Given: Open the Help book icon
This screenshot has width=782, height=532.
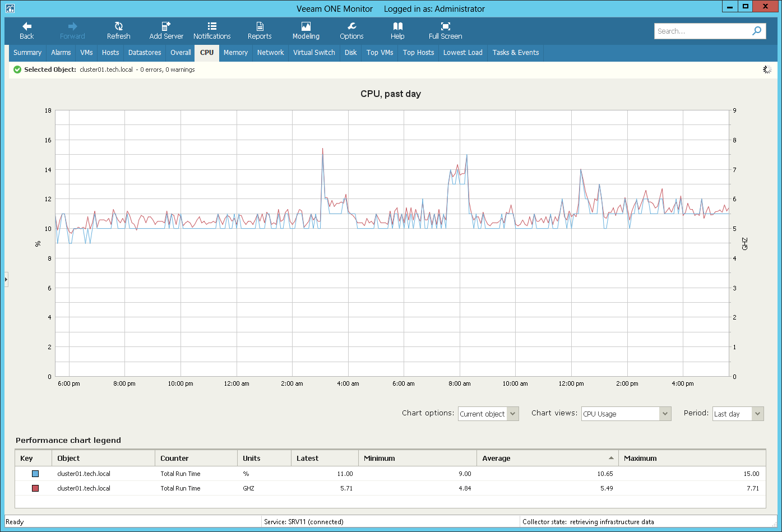Looking at the screenshot, I should [397, 26].
